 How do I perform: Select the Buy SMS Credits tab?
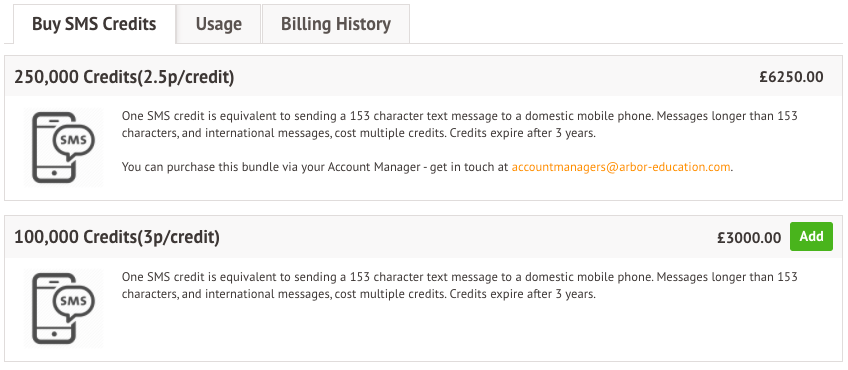(94, 24)
